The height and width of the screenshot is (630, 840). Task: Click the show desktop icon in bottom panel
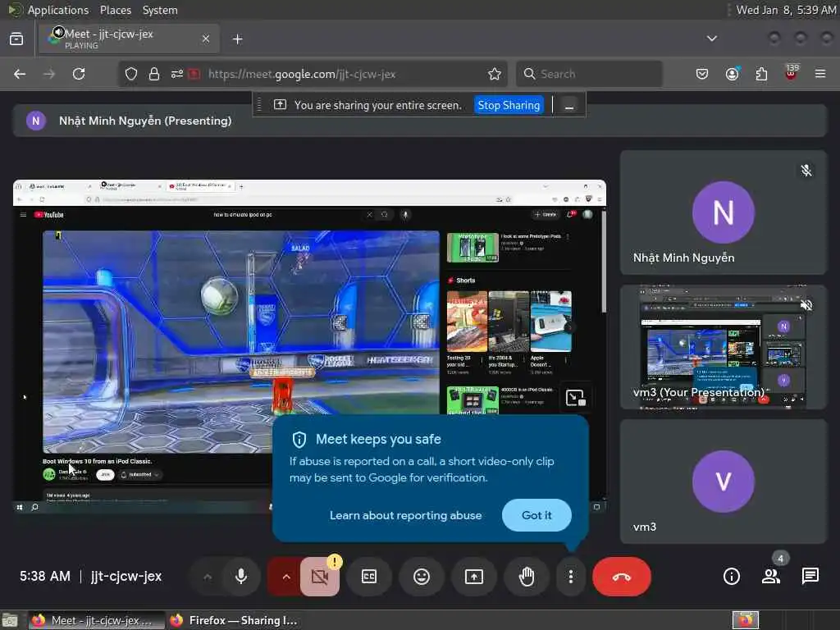tap(10, 620)
